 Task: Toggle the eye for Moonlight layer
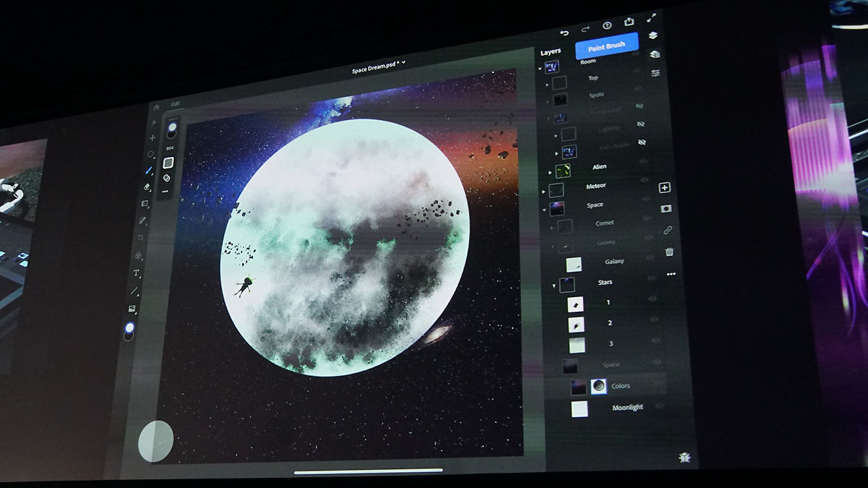[659, 406]
